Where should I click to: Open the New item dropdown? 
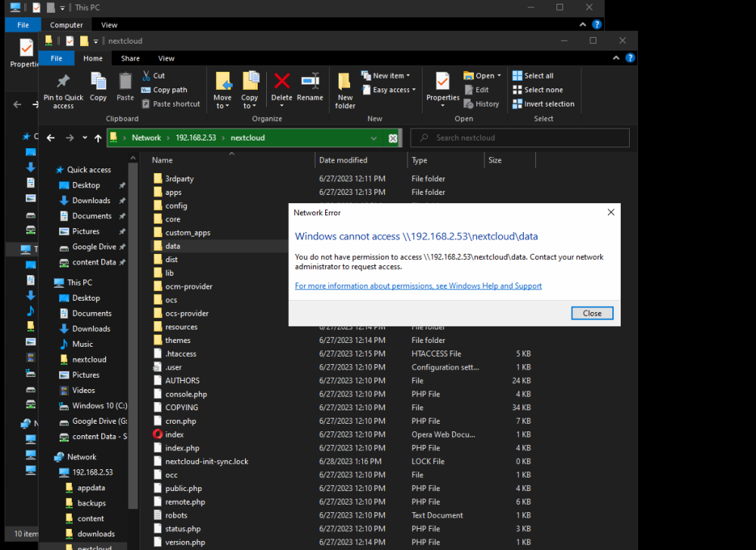point(386,76)
